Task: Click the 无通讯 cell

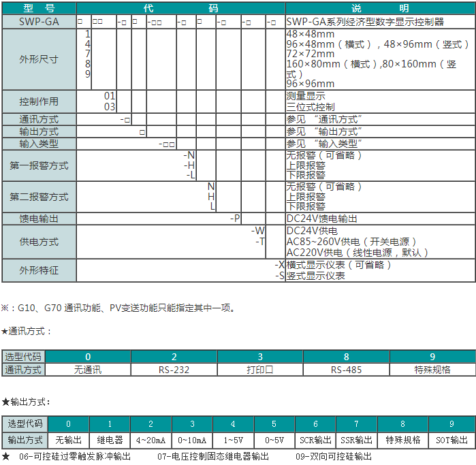Action: [x=88, y=370]
